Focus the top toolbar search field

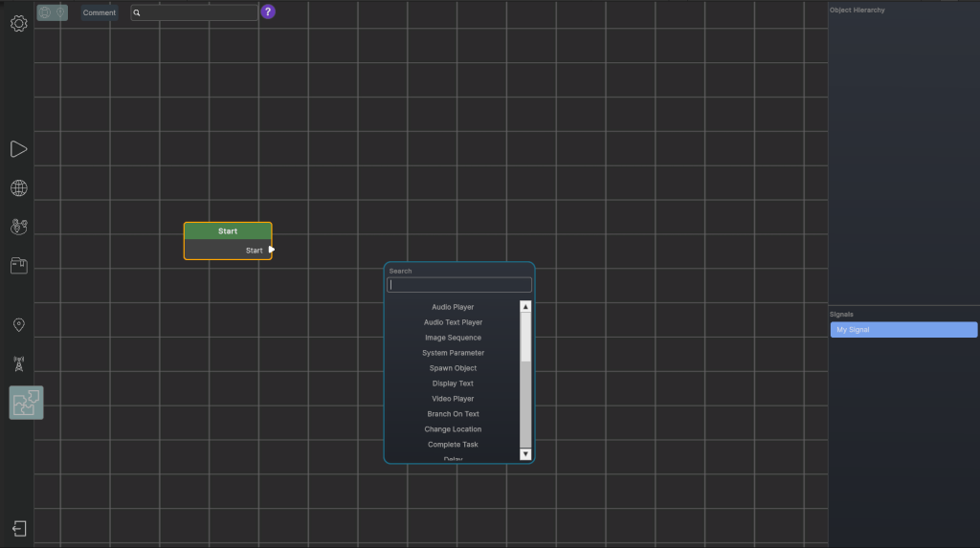(x=193, y=12)
